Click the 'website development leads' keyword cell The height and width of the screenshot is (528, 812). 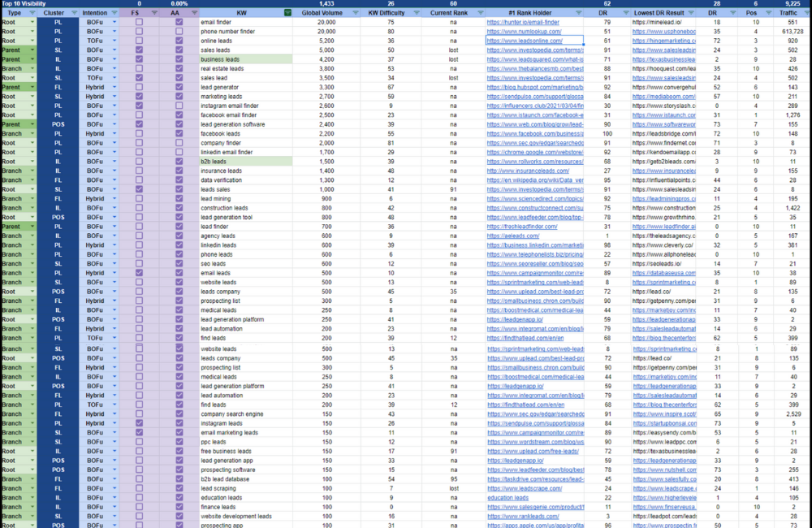(x=245, y=516)
